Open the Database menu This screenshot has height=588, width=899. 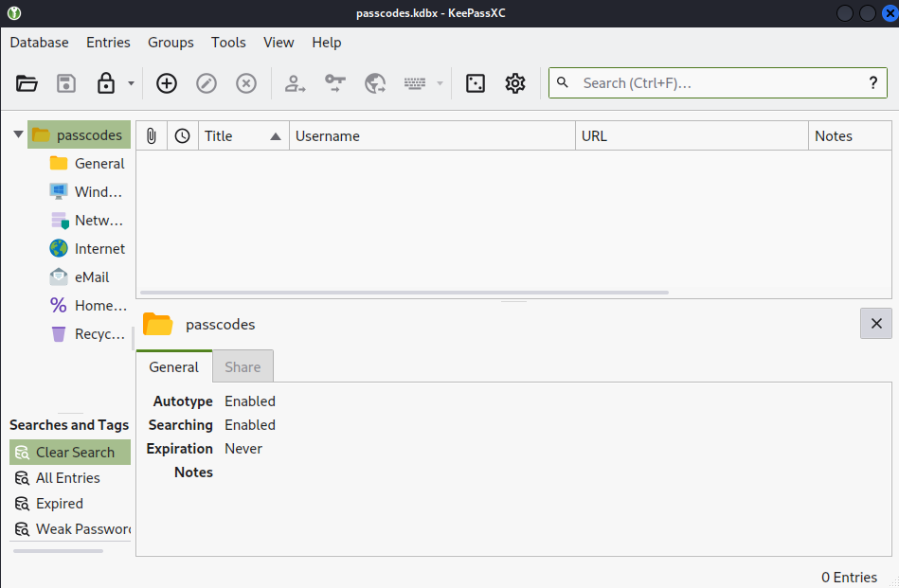pos(39,43)
